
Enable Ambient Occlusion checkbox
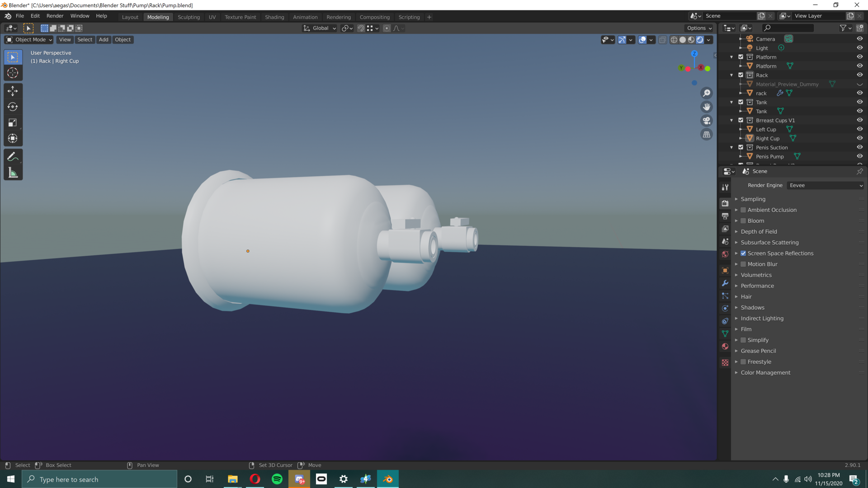coord(743,210)
